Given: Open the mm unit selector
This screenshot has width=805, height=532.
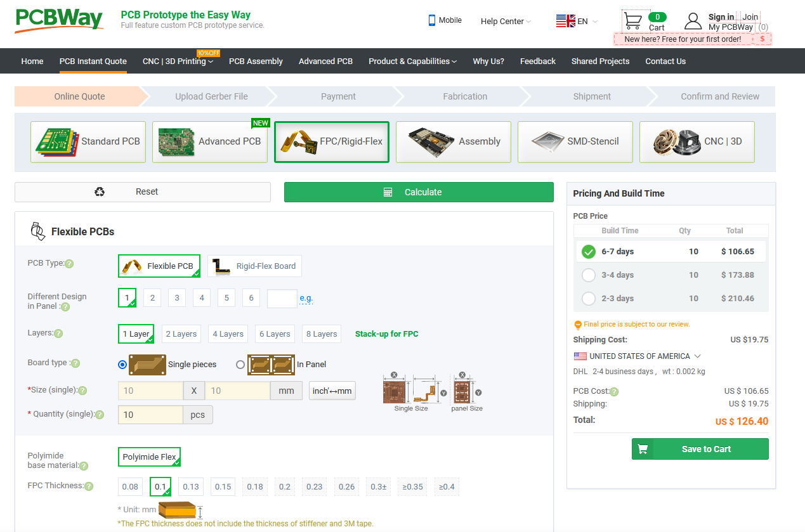Looking at the screenshot, I should pos(286,391).
